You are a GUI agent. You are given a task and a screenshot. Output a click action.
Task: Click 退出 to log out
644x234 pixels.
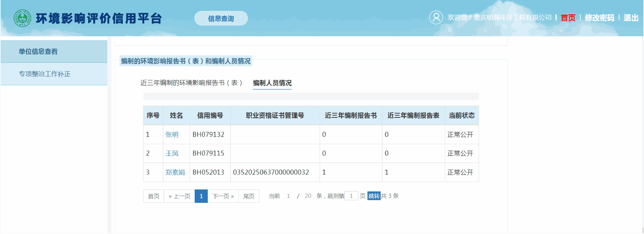coord(630,18)
